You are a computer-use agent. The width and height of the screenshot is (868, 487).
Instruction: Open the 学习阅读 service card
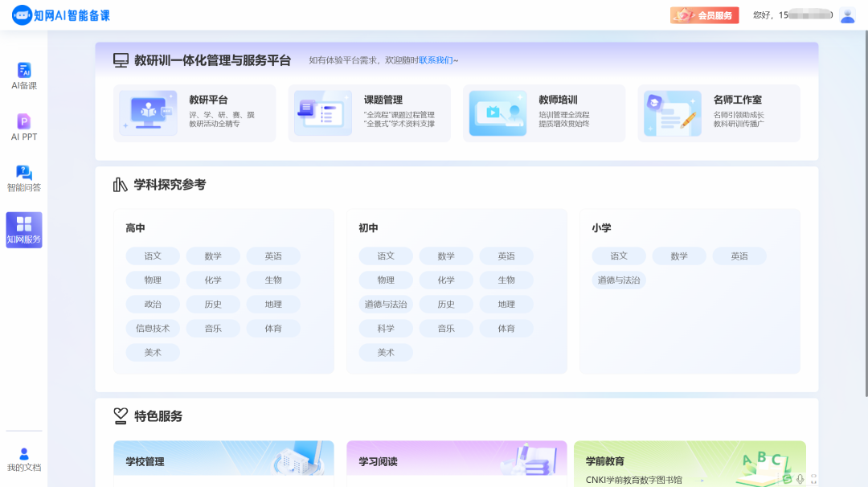coord(457,463)
